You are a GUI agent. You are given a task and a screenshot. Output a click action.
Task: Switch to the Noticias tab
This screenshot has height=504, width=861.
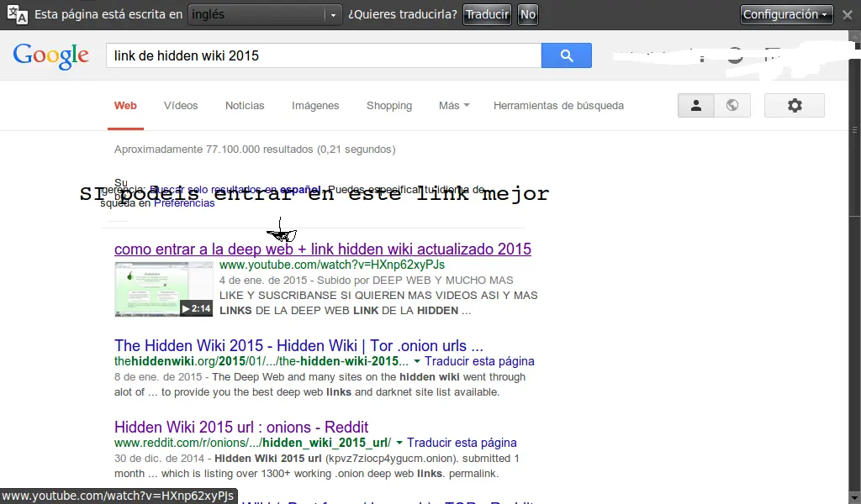coord(245,106)
